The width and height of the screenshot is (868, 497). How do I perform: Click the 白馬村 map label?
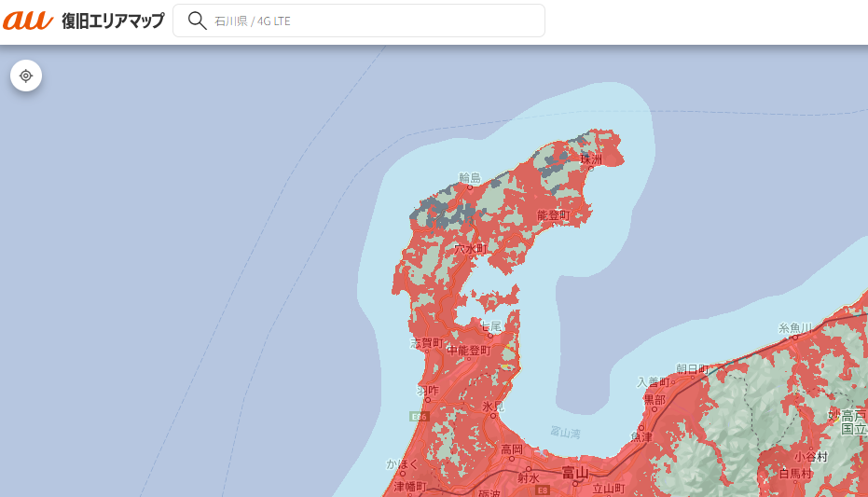tap(795, 474)
